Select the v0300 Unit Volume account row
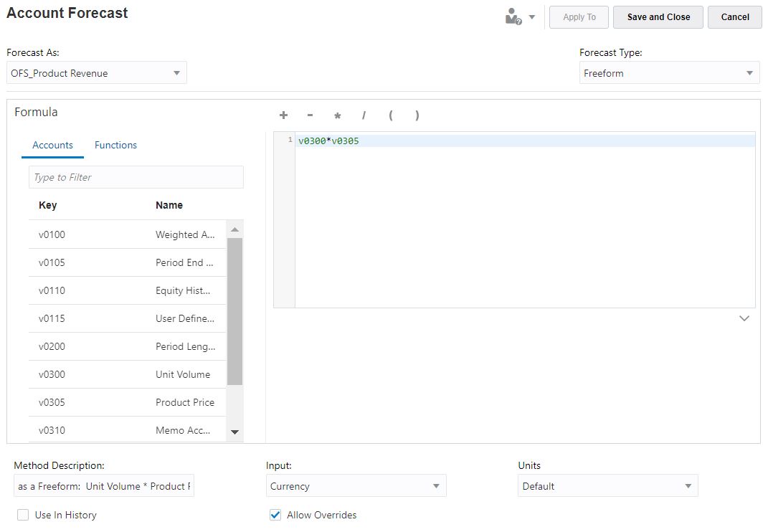This screenshot has height=532, width=768. coord(128,374)
